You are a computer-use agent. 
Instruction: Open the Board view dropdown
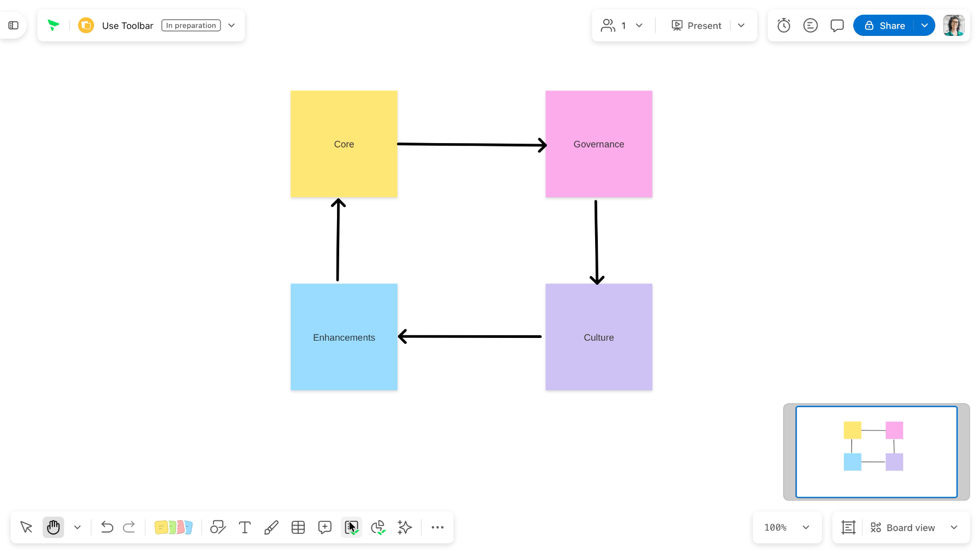[x=915, y=527]
